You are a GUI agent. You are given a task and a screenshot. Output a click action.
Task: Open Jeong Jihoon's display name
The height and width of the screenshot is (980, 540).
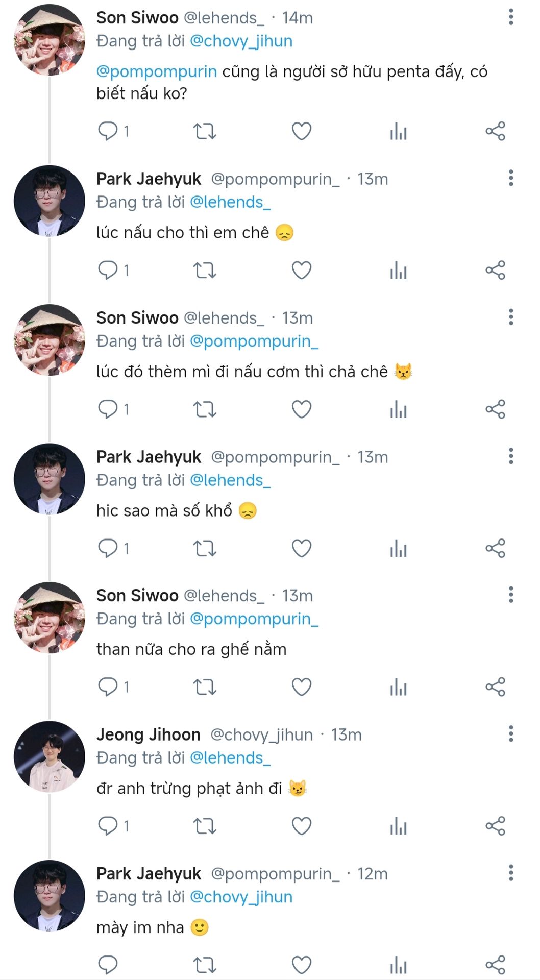point(149,734)
